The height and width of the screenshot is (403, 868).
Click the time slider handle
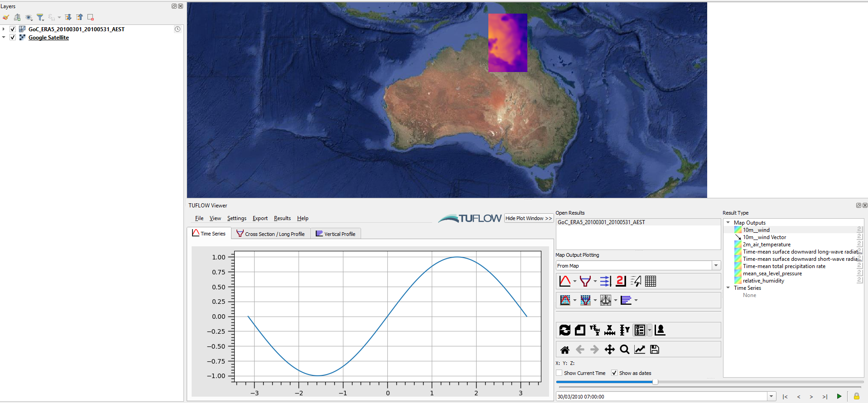(x=655, y=382)
